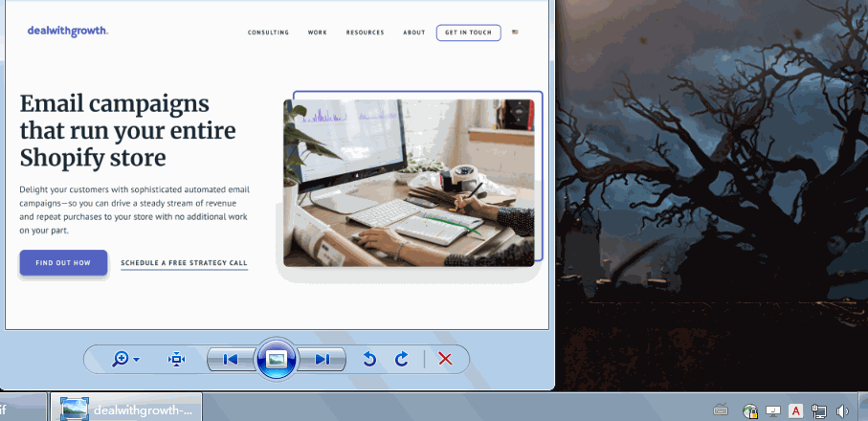Image resolution: width=868 pixels, height=421 pixels.
Task: Click the FIND OUT HOW button
Action: tap(63, 263)
